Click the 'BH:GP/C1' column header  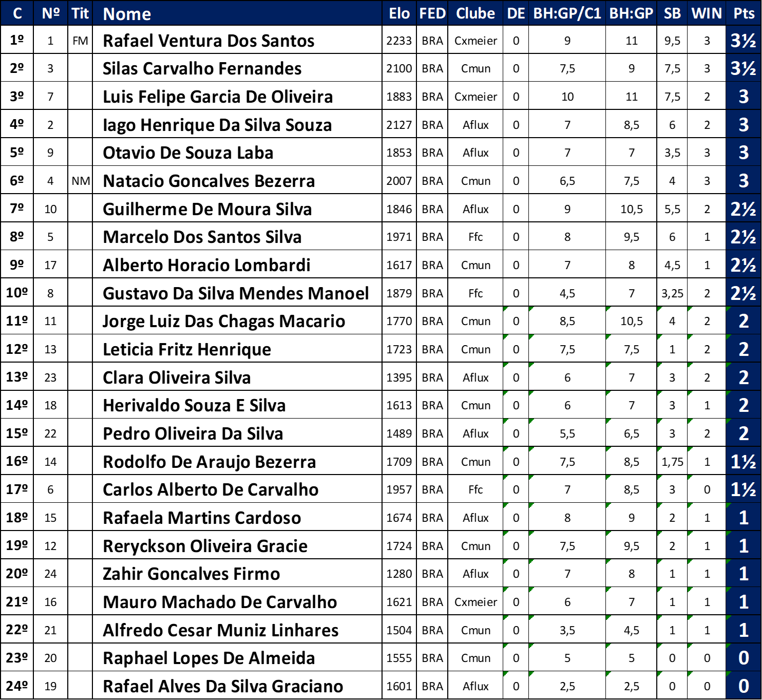coord(567,13)
